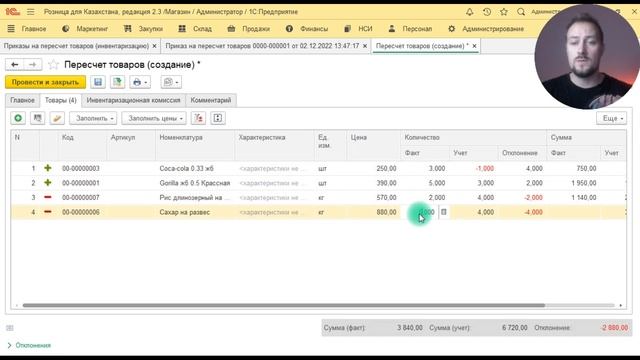Switch to Инвентаризационная комиссия tab
The width and height of the screenshot is (640, 360).
(x=133, y=100)
